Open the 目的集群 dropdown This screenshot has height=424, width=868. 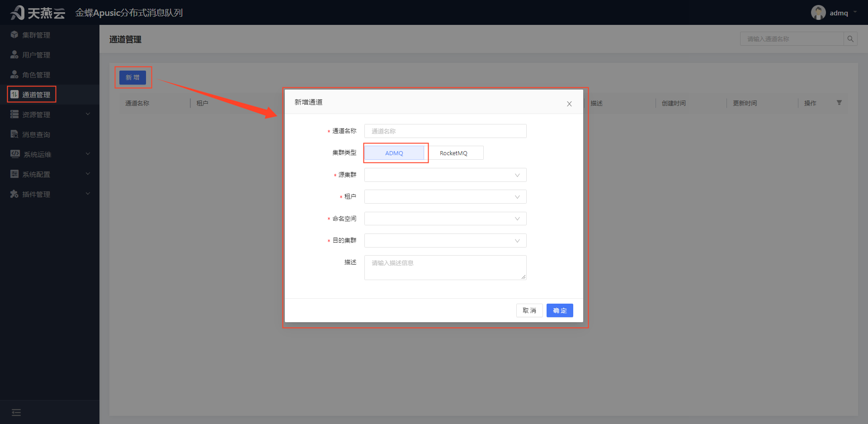click(x=445, y=241)
